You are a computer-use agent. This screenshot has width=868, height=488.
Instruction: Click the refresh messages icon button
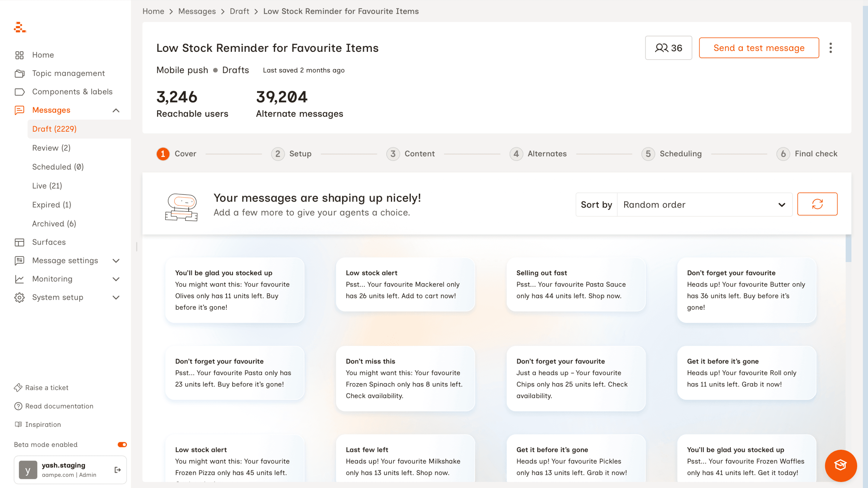[x=817, y=204]
